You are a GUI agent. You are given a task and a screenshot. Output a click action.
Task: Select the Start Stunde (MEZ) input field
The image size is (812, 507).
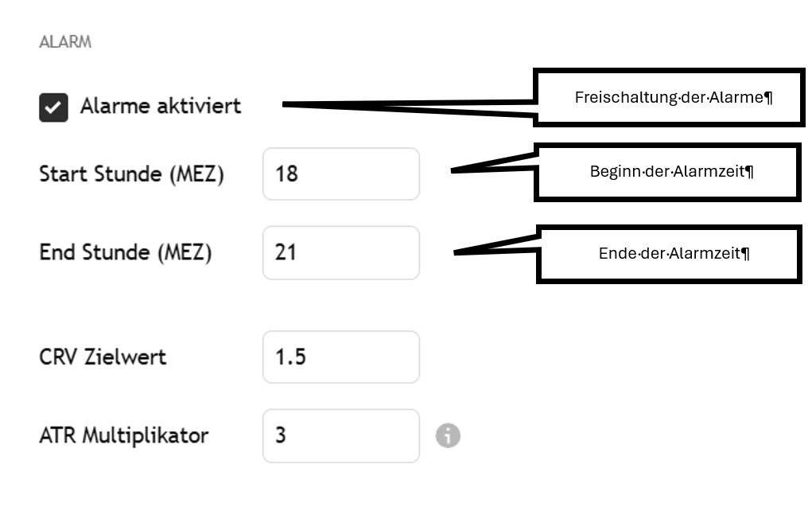(340, 174)
